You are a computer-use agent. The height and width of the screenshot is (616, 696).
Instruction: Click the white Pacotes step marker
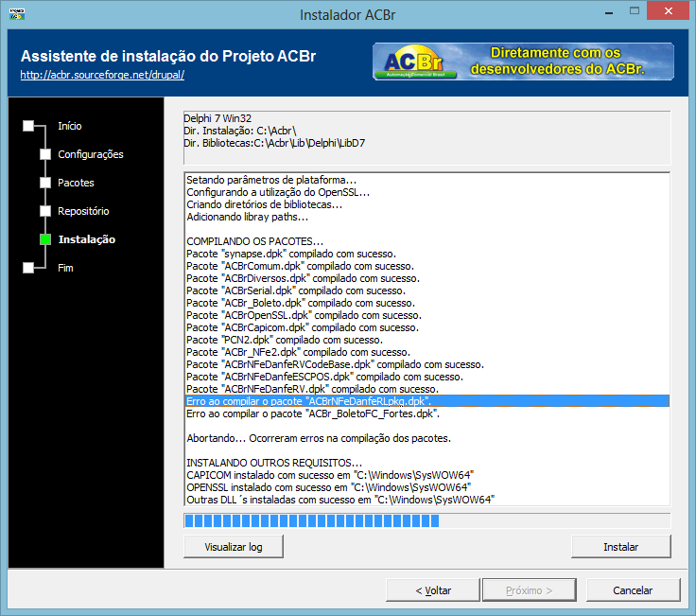[x=45, y=183]
